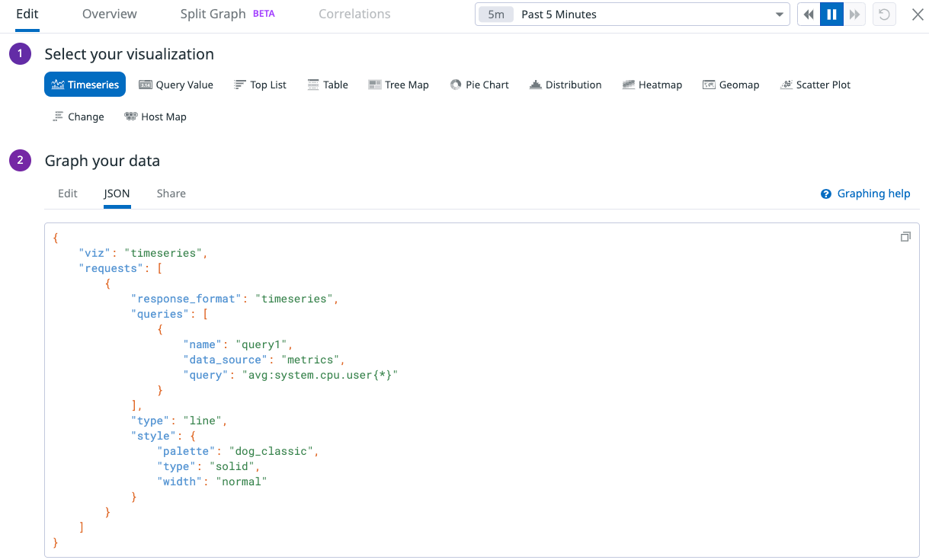Select the Timeseries visualization button
This screenshot has height=560, width=929.
[85, 85]
